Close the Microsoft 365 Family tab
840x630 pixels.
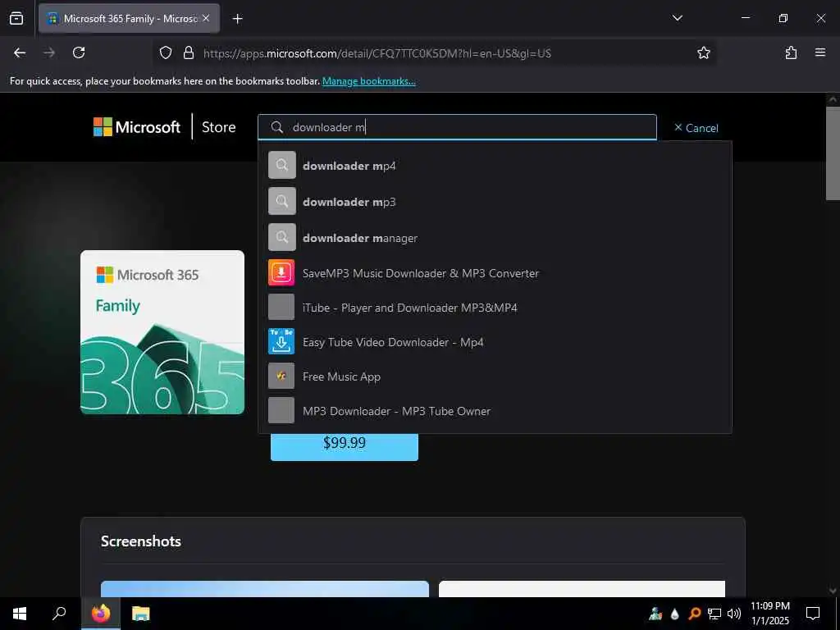pyautogui.click(x=206, y=18)
